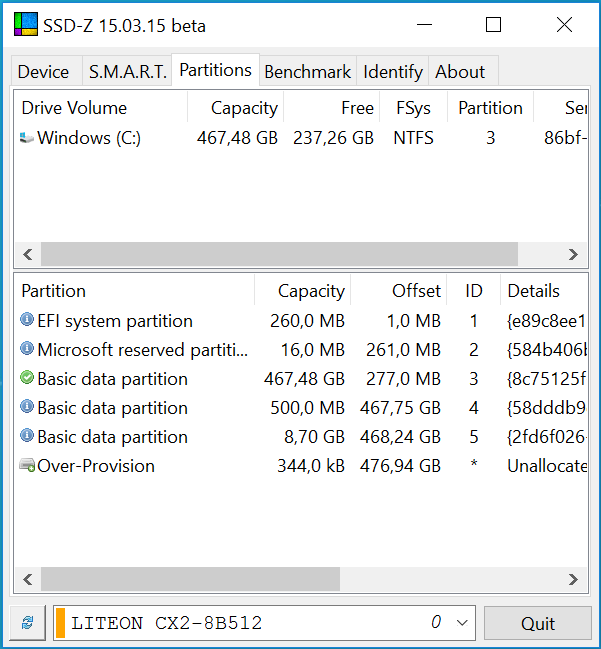Click the SSD-Z colorful app icon
Viewport: 601px width, 649px height.
(x=26, y=24)
